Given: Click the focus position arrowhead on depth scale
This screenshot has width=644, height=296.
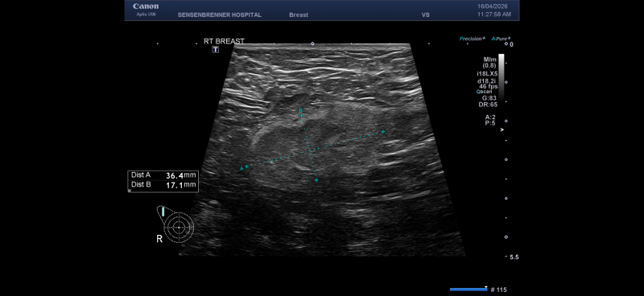Looking at the screenshot, I should (x=502, y=129).
